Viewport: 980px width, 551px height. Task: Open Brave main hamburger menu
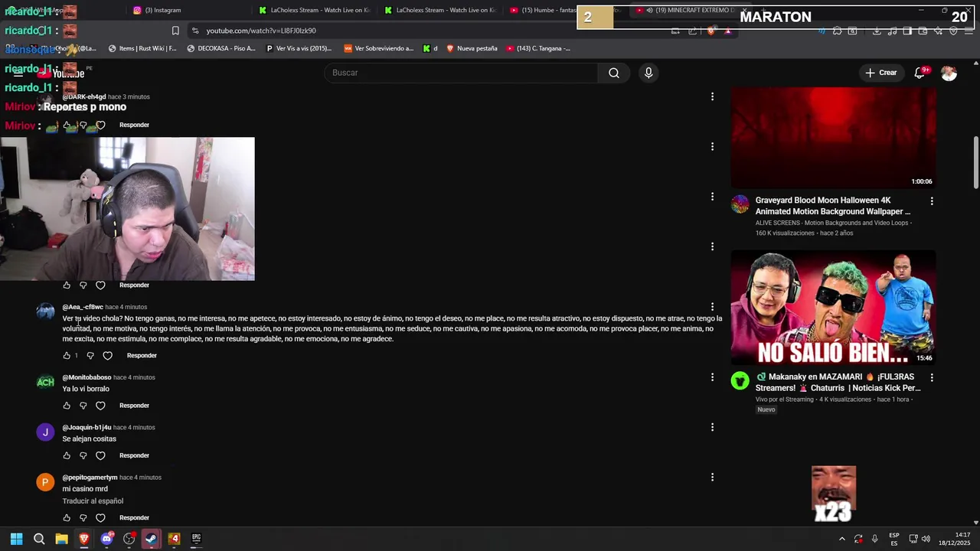click(x=969, y=31)
